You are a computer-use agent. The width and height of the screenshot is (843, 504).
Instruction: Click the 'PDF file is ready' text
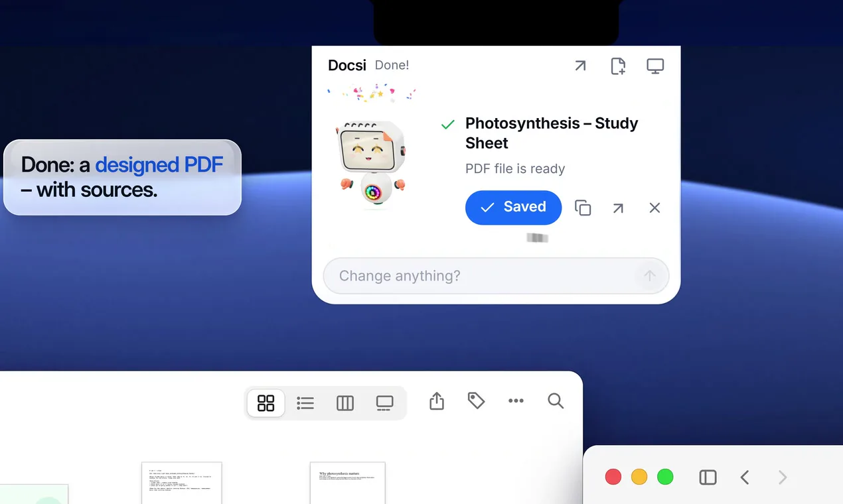coord(515,168)
